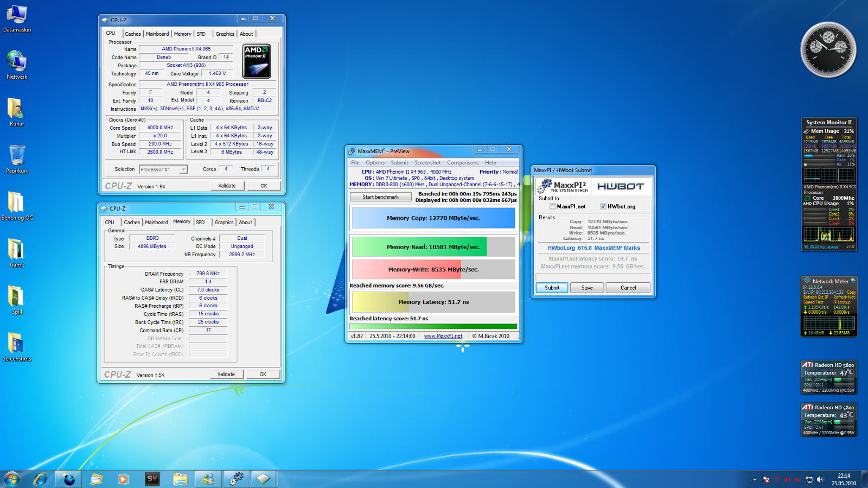Open the Runar user folder icon
The image size is (868, 488).
(17, 112)
